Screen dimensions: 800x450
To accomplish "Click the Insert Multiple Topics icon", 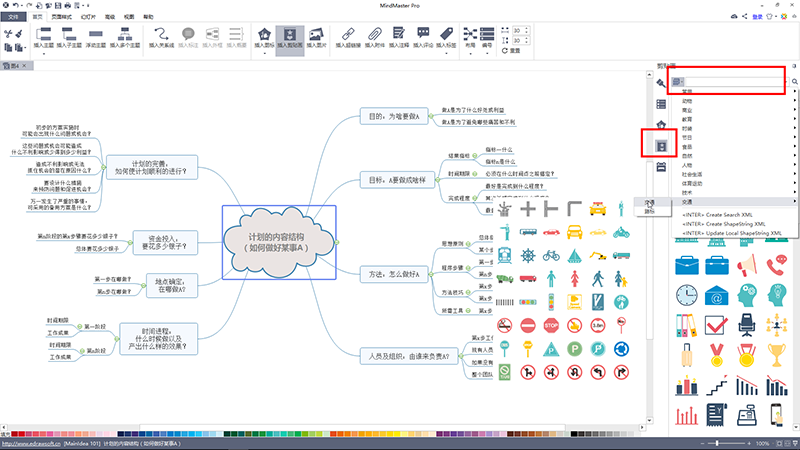I will [124, 34].
